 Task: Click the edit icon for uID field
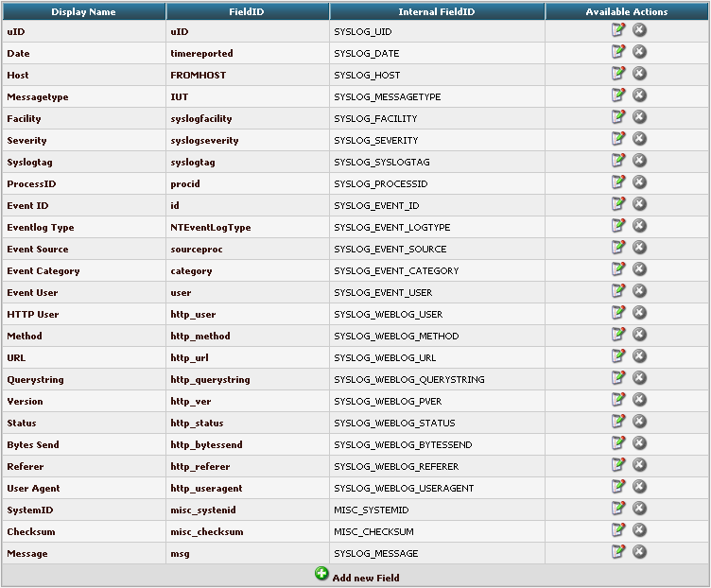(618, 30)
